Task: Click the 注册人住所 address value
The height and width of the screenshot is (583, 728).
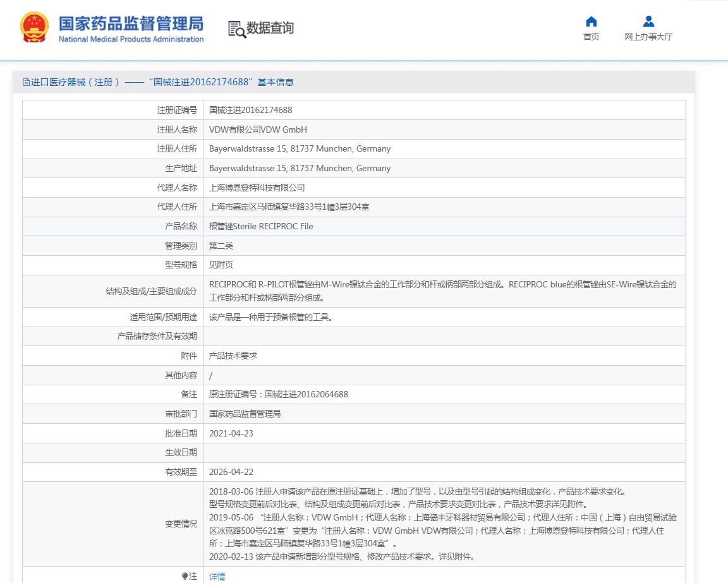Action: [x=300, y=148]
